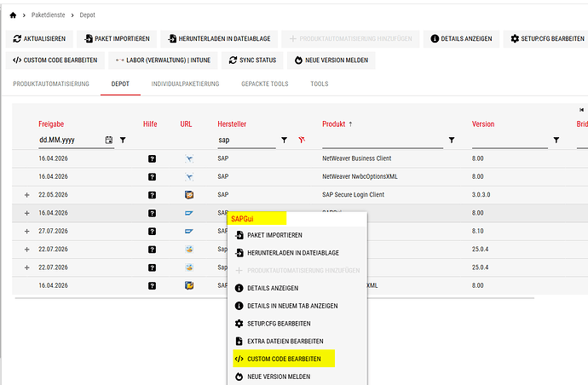Select the version 3.0.3.0 cell
588x385 pixels.
pos(481,195)
